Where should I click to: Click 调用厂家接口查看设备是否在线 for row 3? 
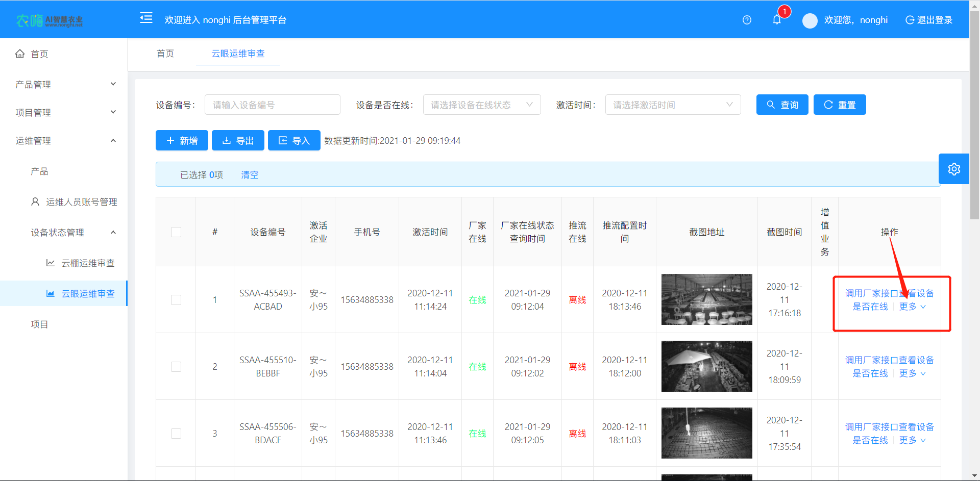click(889, 433)
